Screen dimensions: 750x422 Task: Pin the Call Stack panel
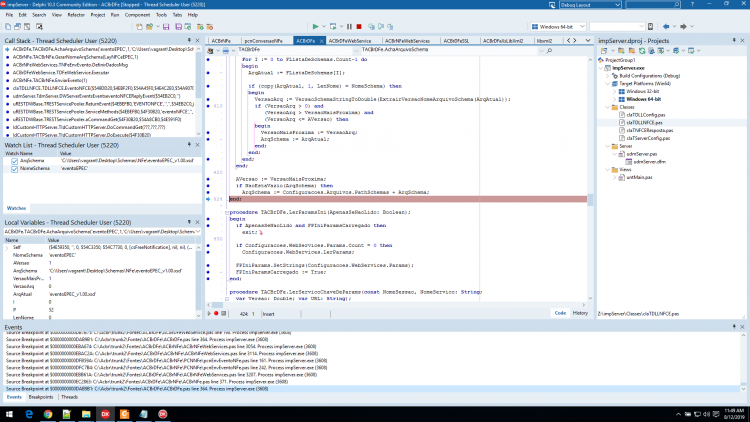pyautogui.click(x=189, y=41)
